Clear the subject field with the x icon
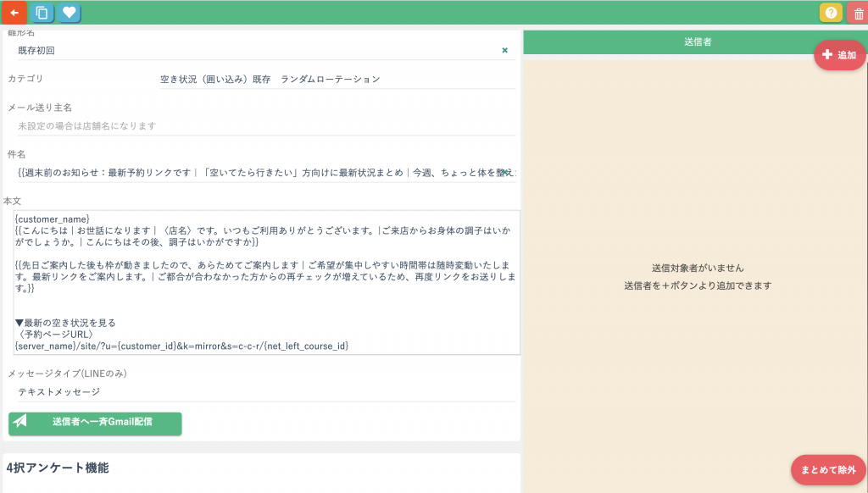This screenshot has height=493, width=868. click(x=504, y=172)
